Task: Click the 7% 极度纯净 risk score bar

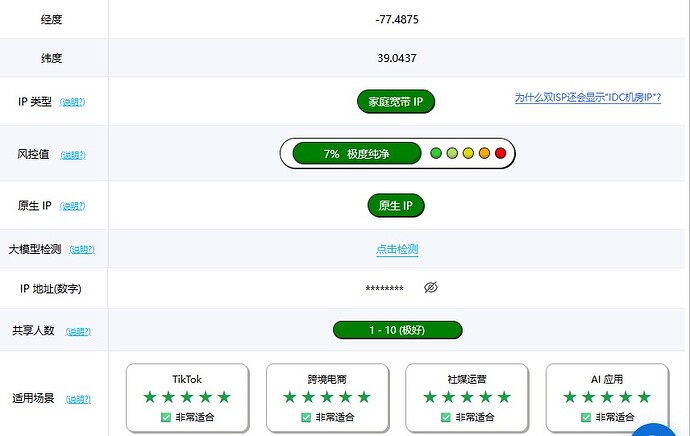Action: 357,154
